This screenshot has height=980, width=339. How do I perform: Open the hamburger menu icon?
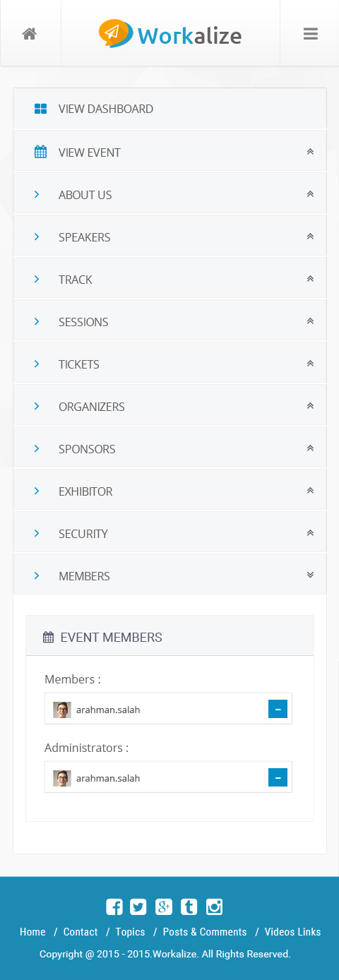coord(310,33)
